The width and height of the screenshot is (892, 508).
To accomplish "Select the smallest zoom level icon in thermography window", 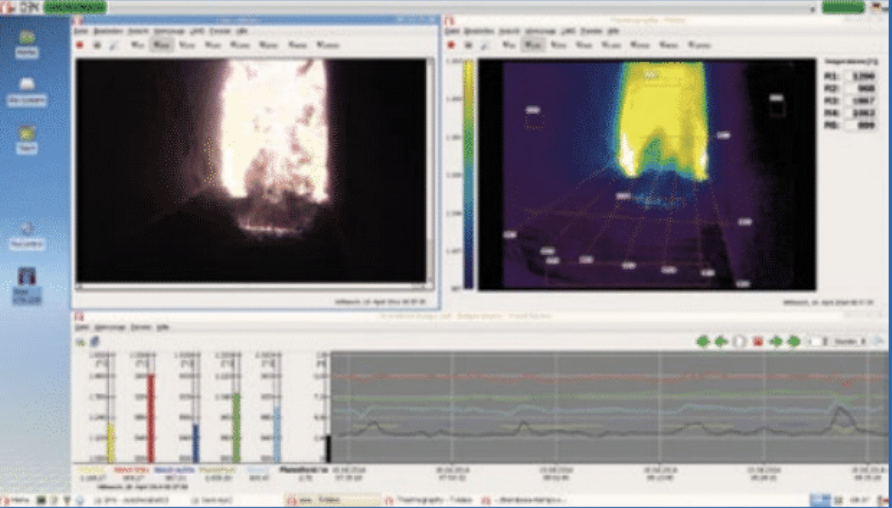I will (x=509, y=45).
